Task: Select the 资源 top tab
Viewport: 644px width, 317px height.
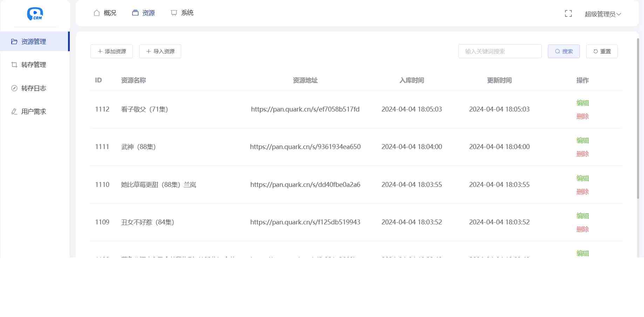Action: pos(143,13)
